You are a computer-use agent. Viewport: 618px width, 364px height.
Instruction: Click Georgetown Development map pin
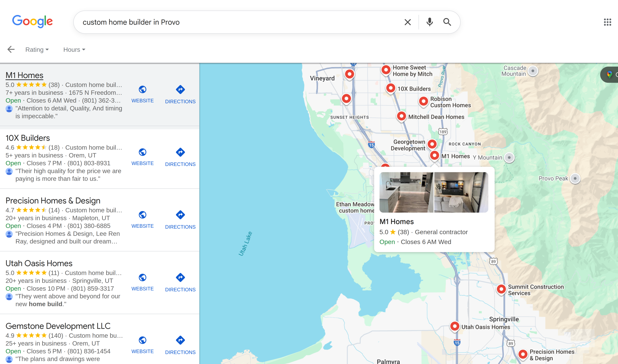coord(432,144)
